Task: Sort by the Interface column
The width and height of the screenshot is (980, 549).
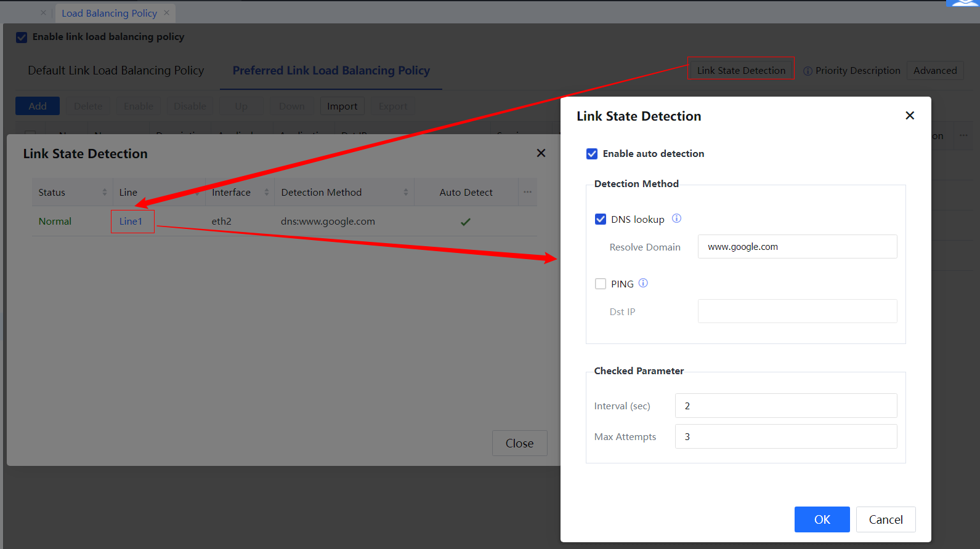Action: tap(266, 192)
